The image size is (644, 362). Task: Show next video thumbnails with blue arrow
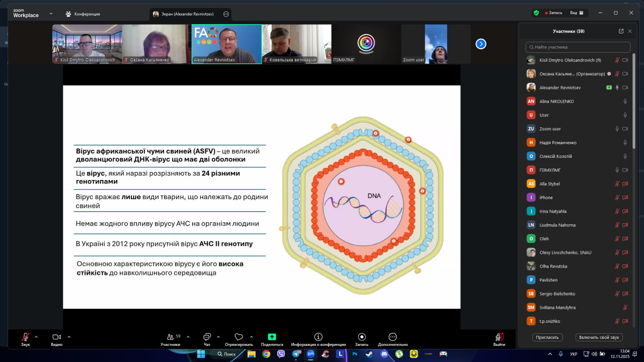pos(481,44)
